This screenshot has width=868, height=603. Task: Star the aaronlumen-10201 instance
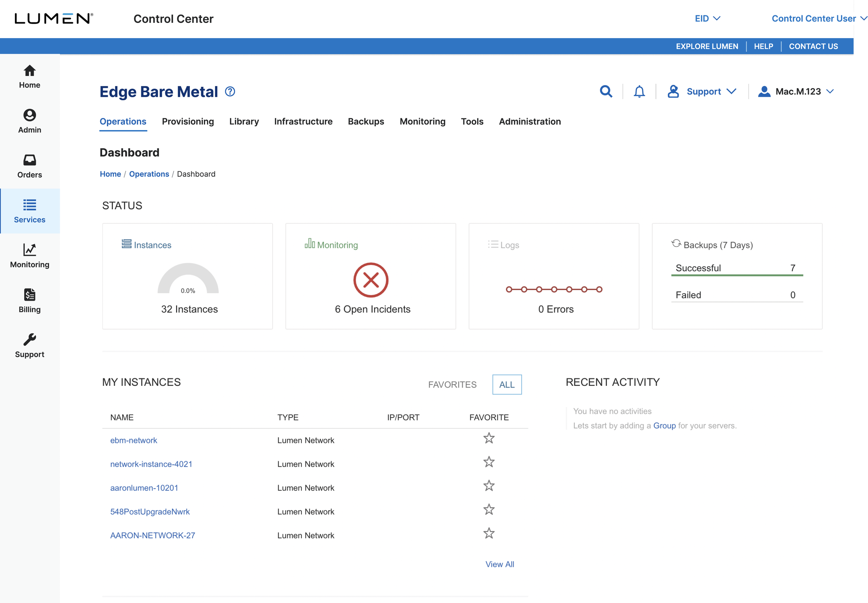coord(489,486)
